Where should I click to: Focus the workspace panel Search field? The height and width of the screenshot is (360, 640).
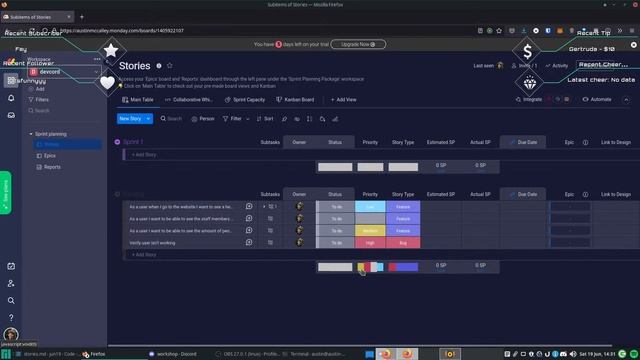[39, 111]
